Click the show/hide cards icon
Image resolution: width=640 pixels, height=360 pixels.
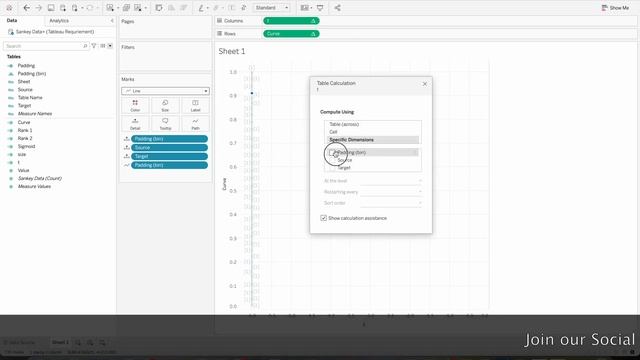pyautogui.click(x=304, y=8)
